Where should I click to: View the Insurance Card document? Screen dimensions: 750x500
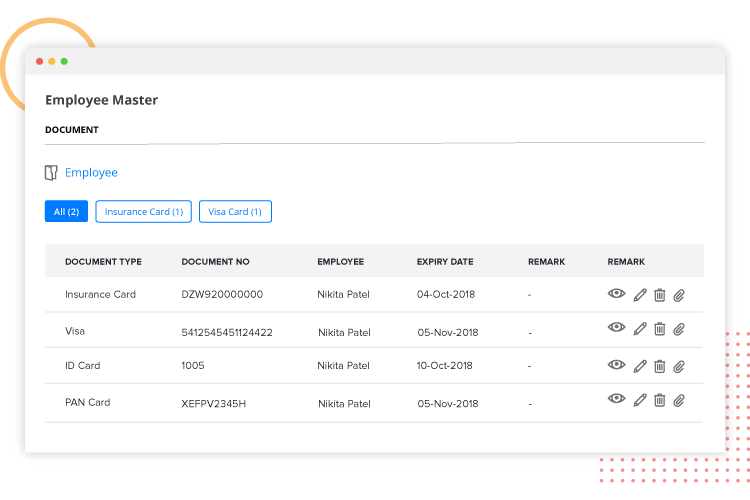pyautogui.click(x=617, y=293)
